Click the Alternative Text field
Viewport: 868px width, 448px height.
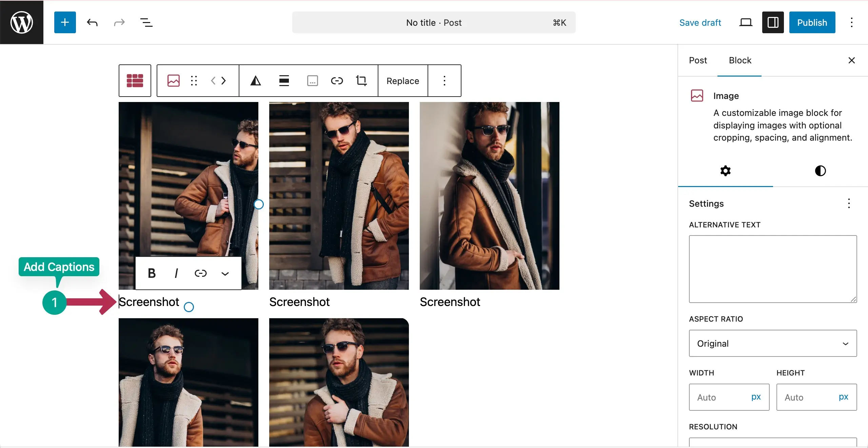click(772, 269)
